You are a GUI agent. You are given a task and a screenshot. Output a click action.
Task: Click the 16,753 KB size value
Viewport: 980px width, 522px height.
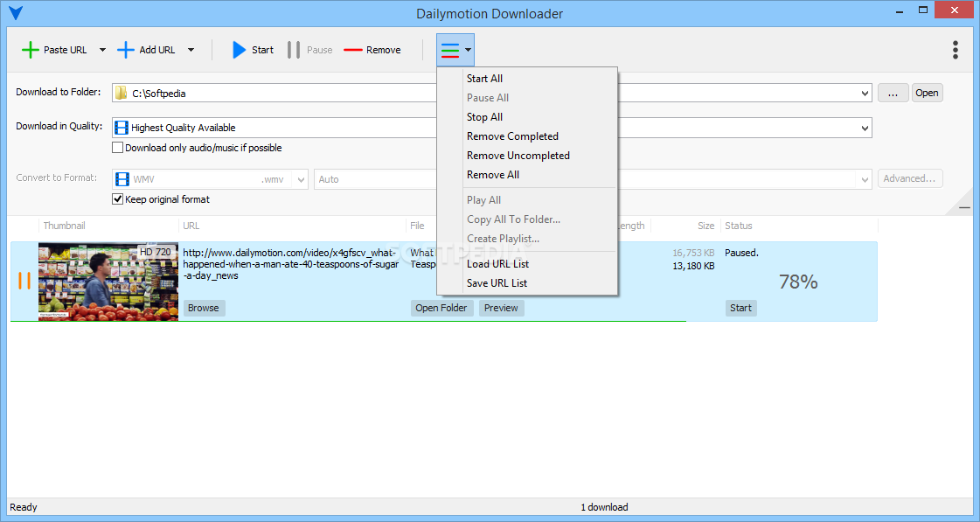click(x=693, y=253)
